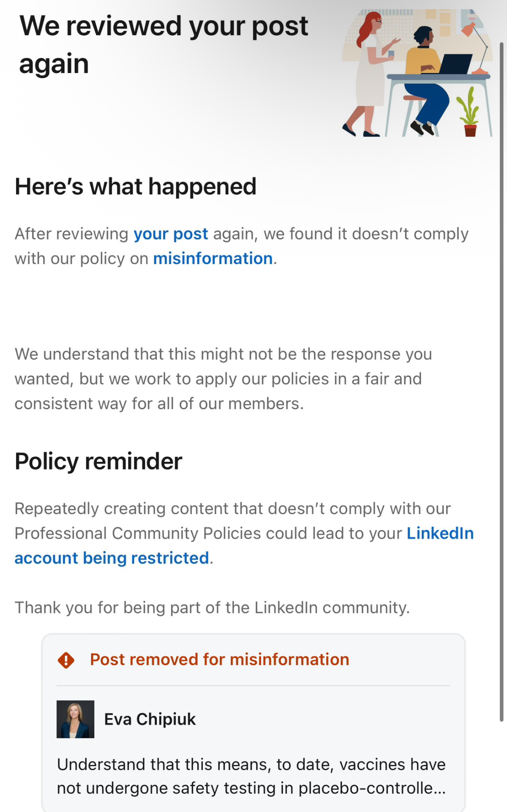The image size is (507, 812).
Task: Open the truncated post preview about vaccines
Action: [x=251, y=776]
